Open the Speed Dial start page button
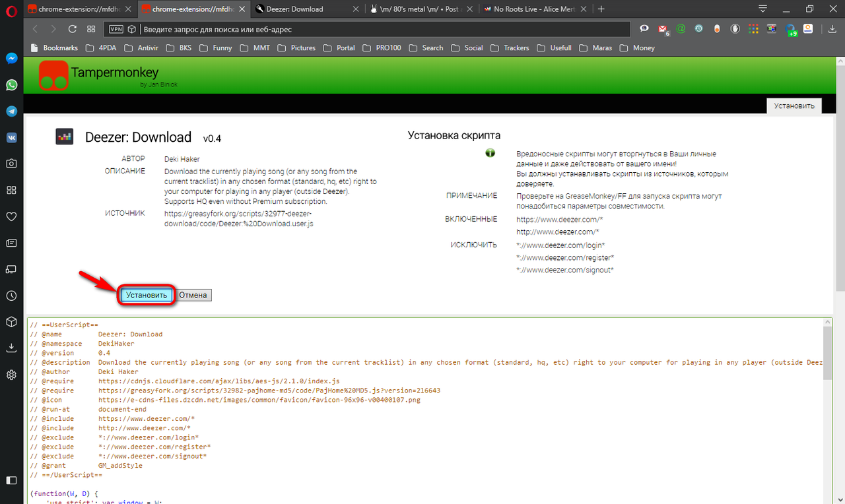Viewport: 845px width, 504px height. pos(91,29)
